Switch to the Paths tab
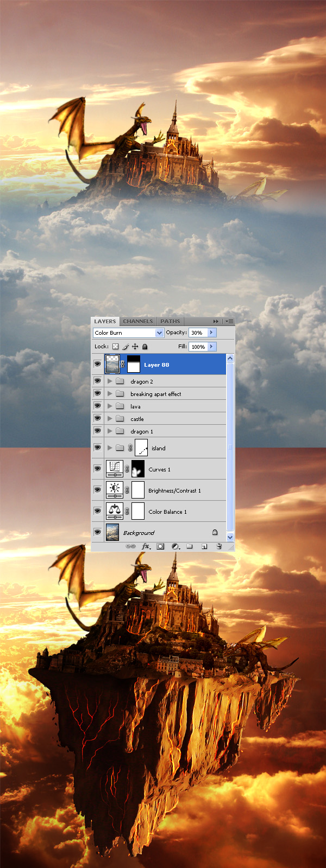This screenshot has width=326, height=868. tap(170, 321)
